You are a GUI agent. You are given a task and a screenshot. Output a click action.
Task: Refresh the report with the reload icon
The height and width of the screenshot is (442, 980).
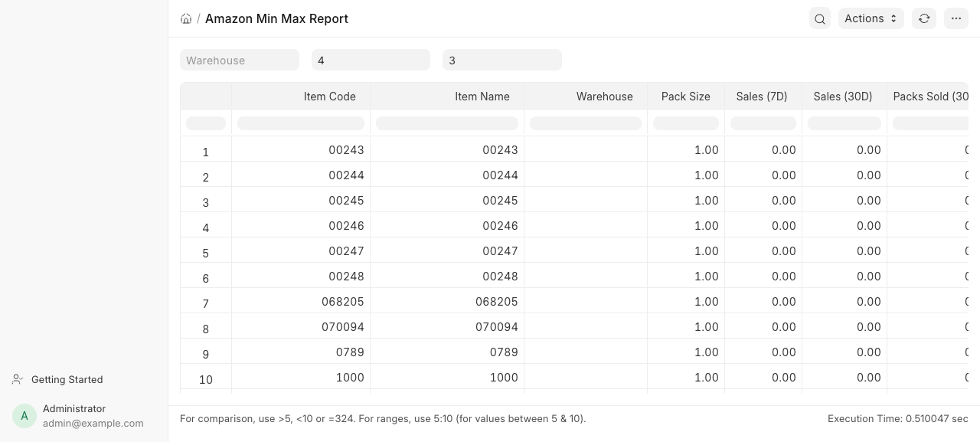(x=924, y=18)
